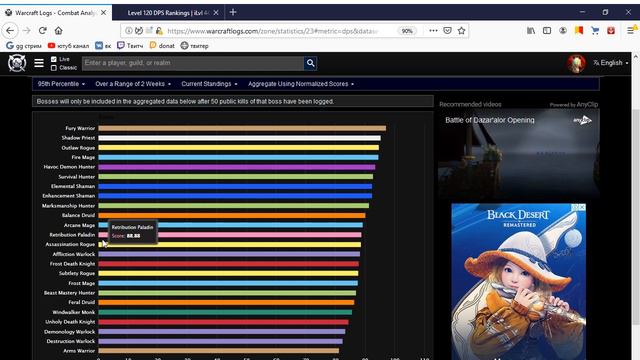Screen dimensions: 640x360
Task: Click the Black Desert Remastered ad banner
Action: coord(518,281)
